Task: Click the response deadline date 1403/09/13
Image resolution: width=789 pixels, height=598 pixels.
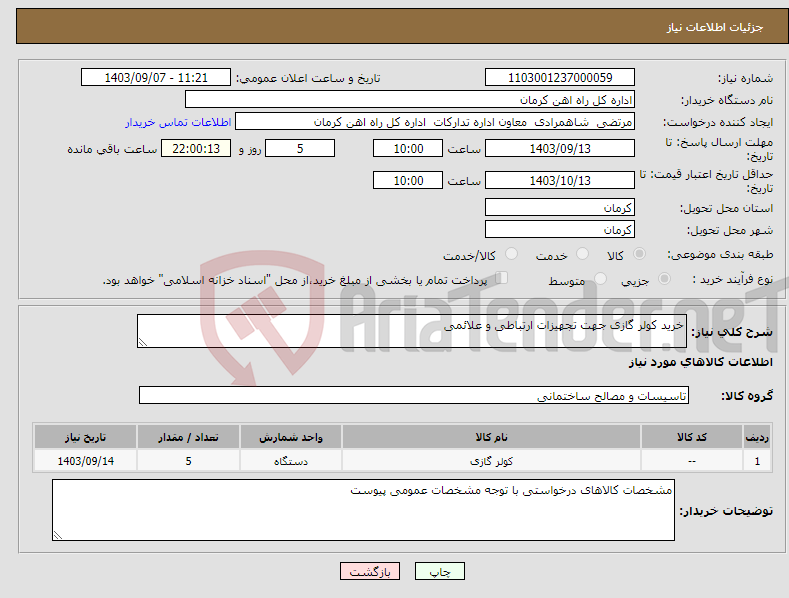Action: pyautogui.click(x=560, y=148)
